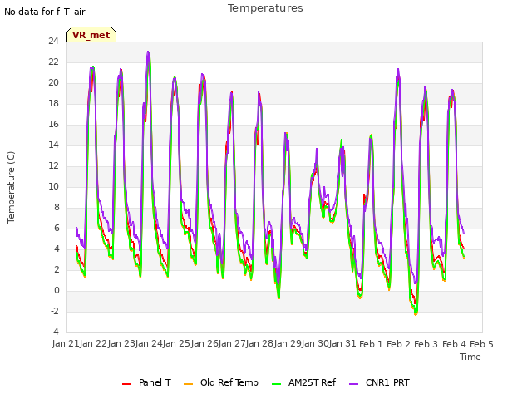532x399 pixels.
Task: Click the green AM25T Ref swatch
Action: (277, 384)
